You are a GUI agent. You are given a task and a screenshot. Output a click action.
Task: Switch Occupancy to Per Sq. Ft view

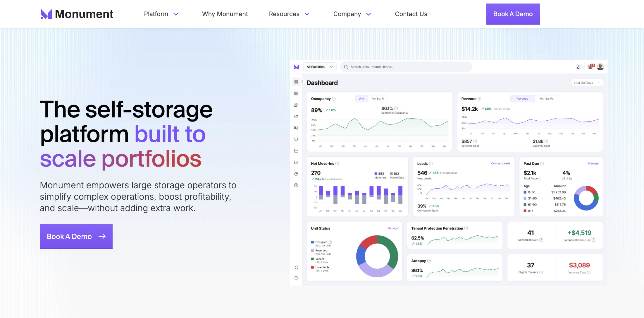[x=378, y=99]
